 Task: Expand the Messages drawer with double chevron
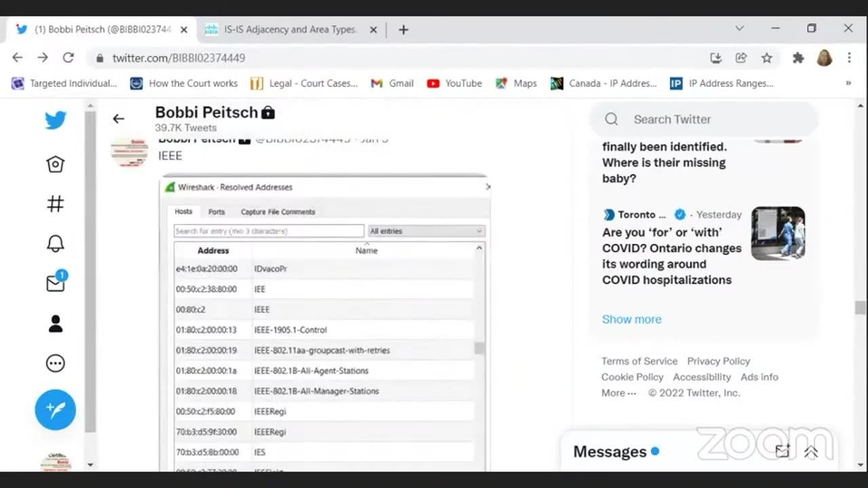click(x=811, y=452)
